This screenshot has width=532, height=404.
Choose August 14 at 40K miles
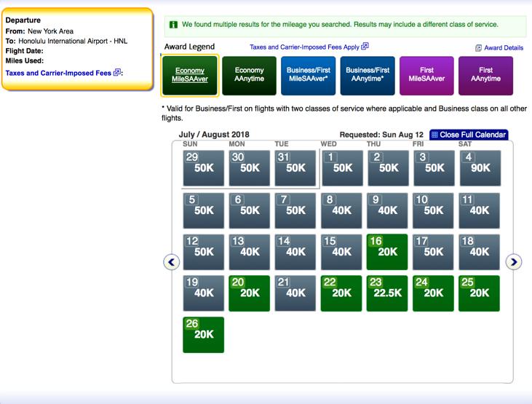click(x=295, y=252)
